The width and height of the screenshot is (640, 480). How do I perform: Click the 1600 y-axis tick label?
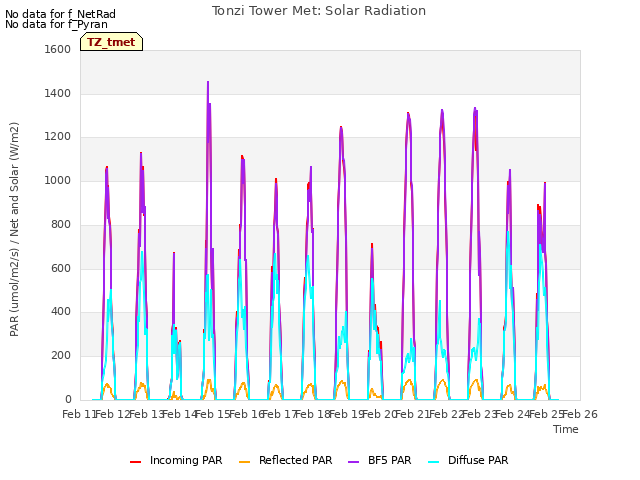[58, 49]
